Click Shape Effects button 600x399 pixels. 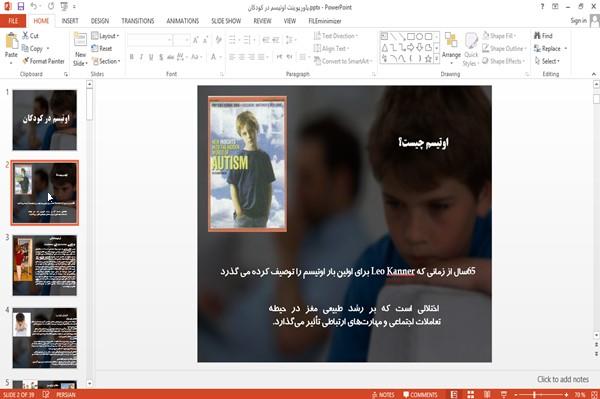click(503, 61)
